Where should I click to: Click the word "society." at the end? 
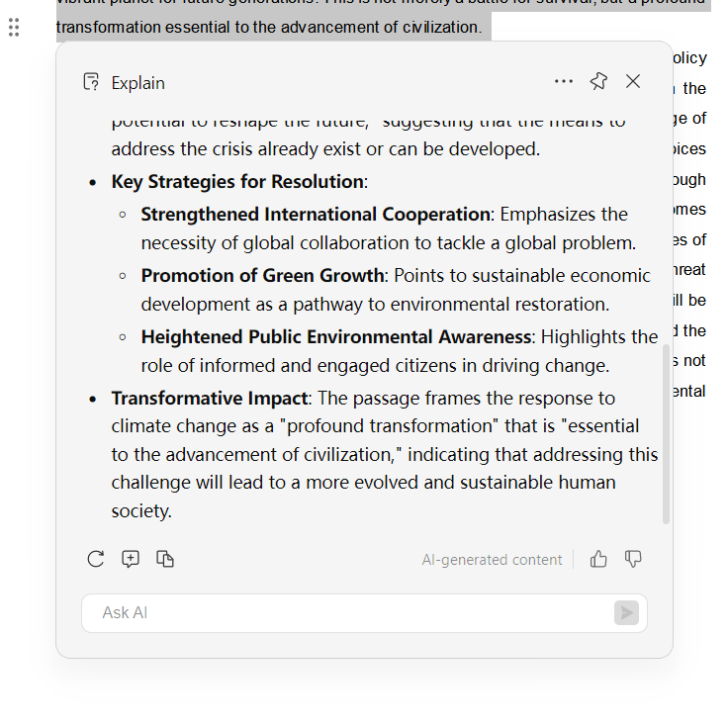click(x=141, y=511)
